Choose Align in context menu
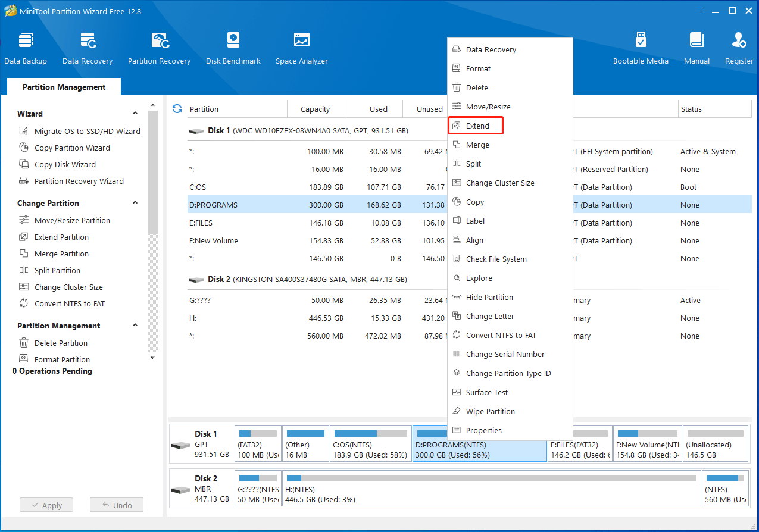759x532 pixels. pyautogui.click(x=510, y=240)
